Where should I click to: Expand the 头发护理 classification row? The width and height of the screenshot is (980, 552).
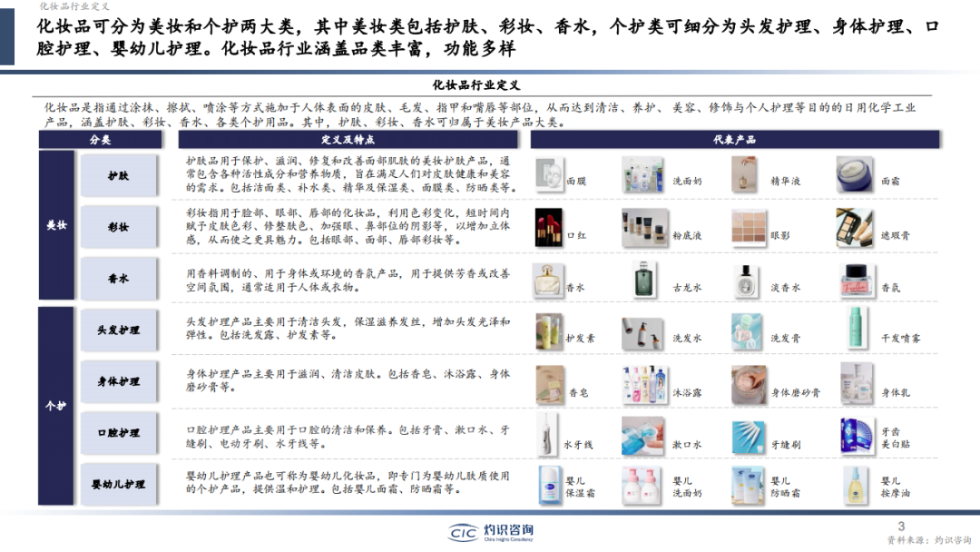pos(121,330)
